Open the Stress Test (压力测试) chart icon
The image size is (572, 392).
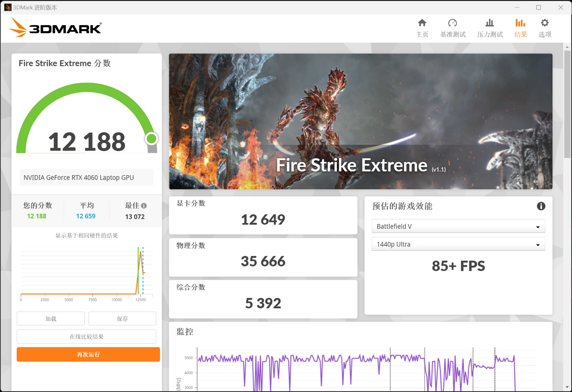490,23
